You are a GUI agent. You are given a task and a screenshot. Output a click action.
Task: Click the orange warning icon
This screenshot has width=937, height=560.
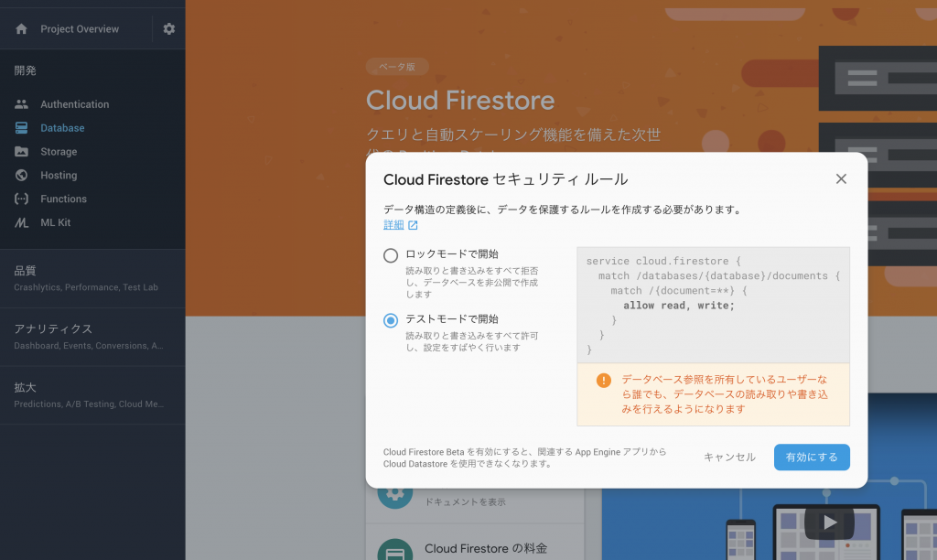tap(604, 380)
